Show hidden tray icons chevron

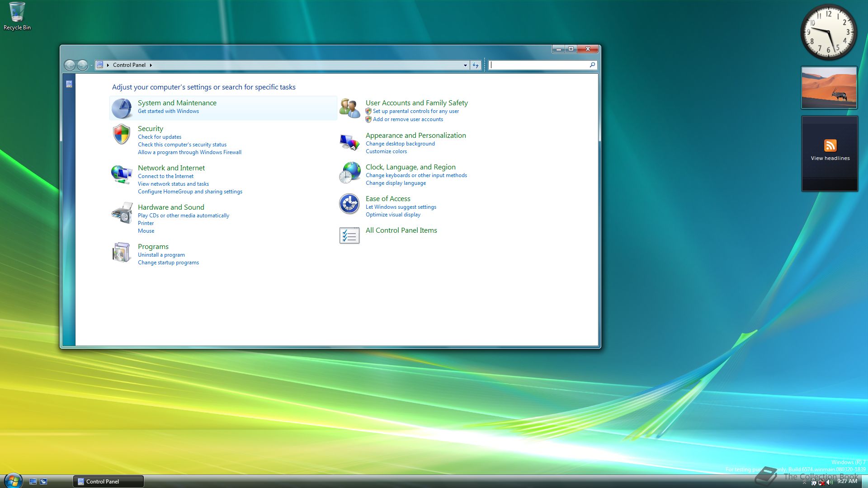coord(804,483)
